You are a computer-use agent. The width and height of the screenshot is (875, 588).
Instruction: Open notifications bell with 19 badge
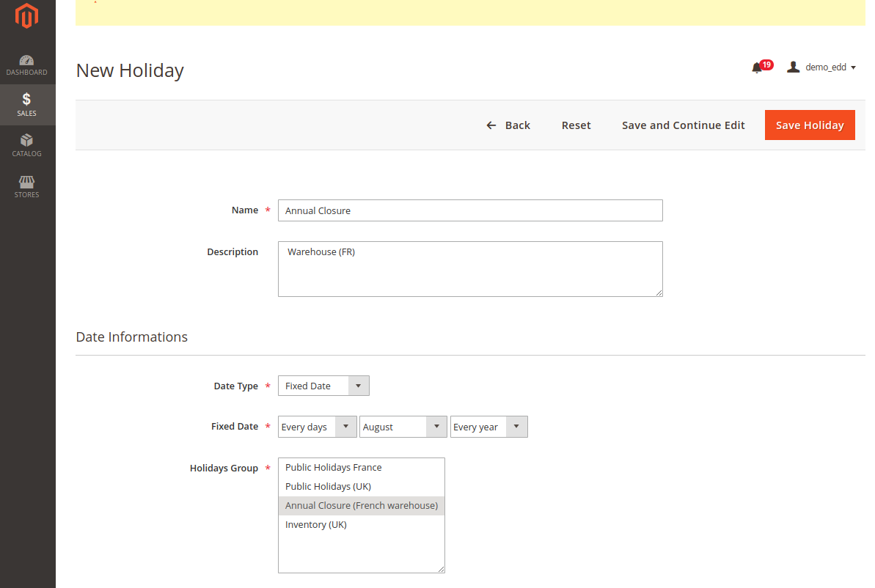762,67
